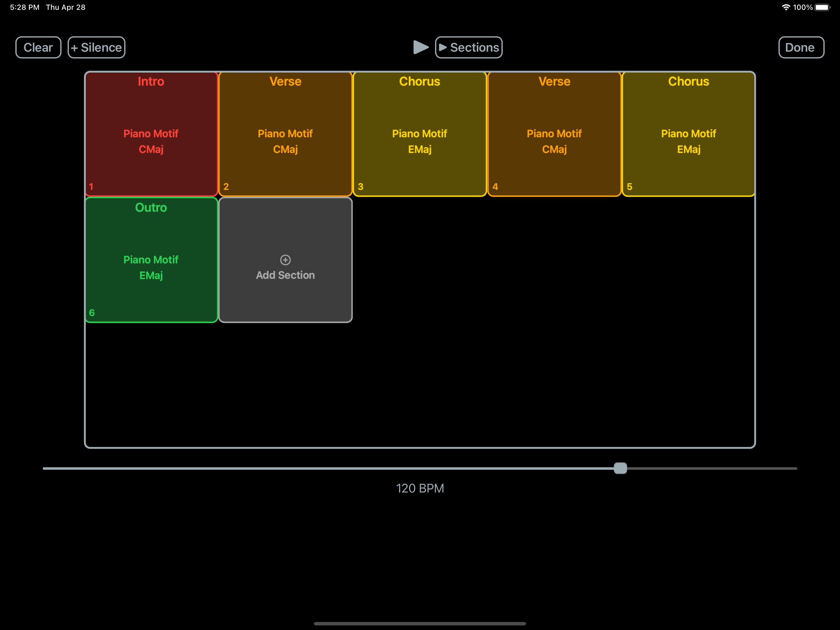Click the Clear button
The width and height of the screenshot is (840, 630).
tap(38, 47)
